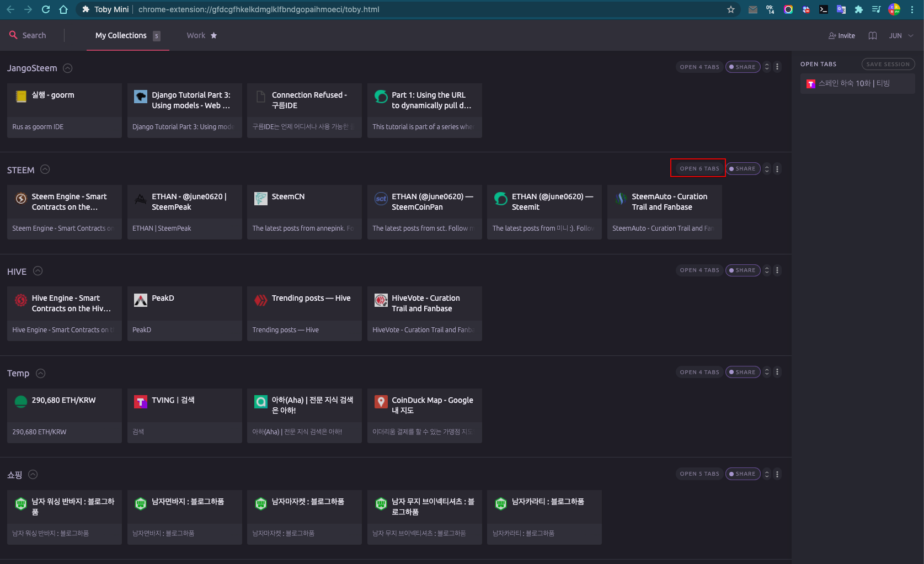Open more options menu for 쇼핑

tap(777, 473)
